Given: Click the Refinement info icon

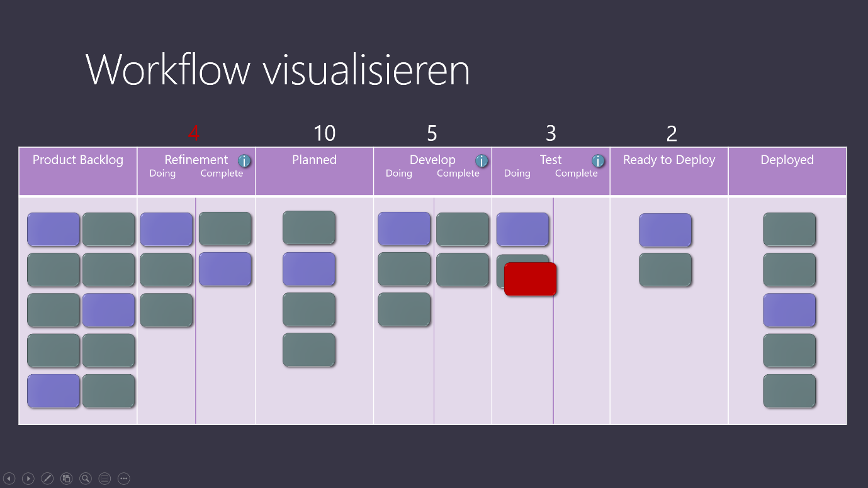Looking at the screenshot, I should click(x=244, y=161).
